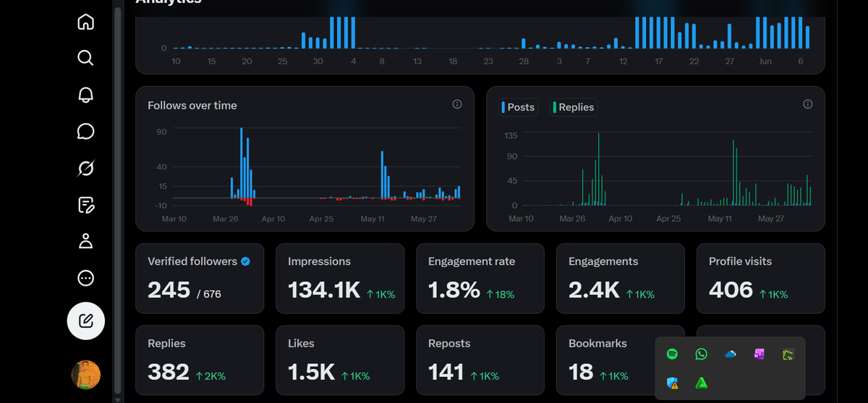Open the Greenshot tray icon
868x403 pixels.
point(788,355)
